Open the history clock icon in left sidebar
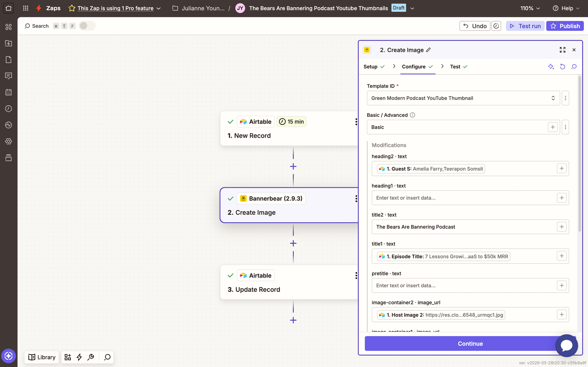Screen dimensions: 588x367 (9, 109)
